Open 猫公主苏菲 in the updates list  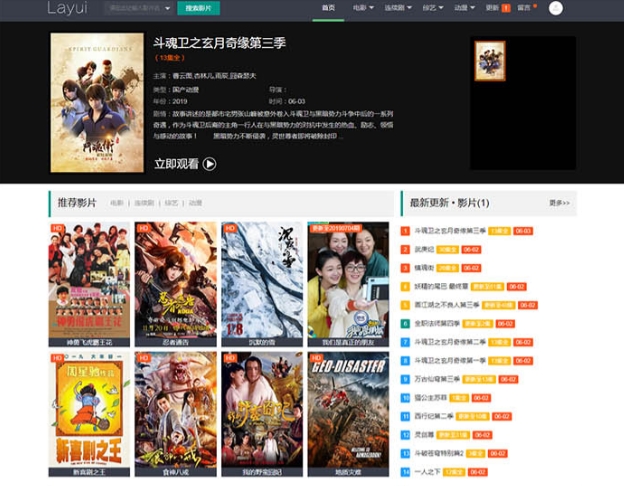click(431, 398)
